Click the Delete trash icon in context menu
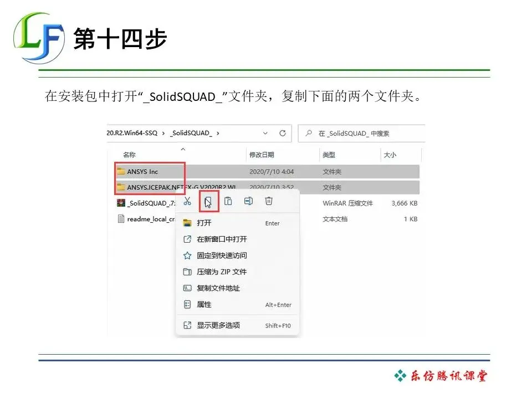 [269, 201]
